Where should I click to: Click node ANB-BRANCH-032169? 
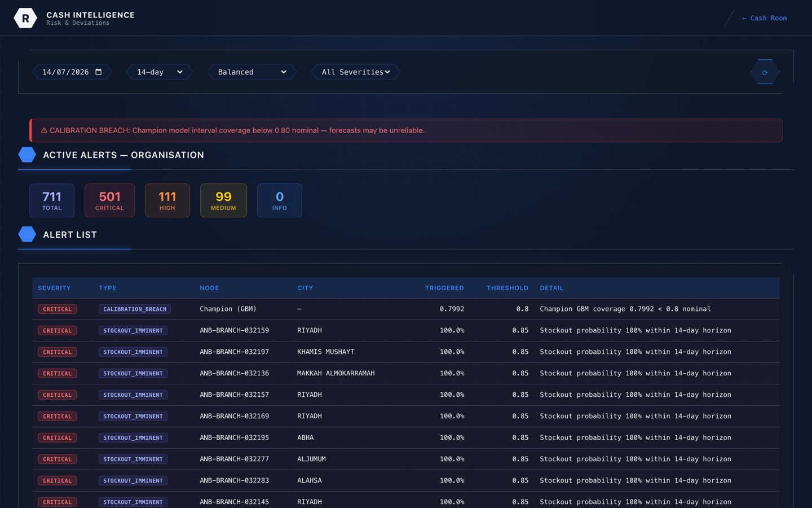(x=234, y=416)
